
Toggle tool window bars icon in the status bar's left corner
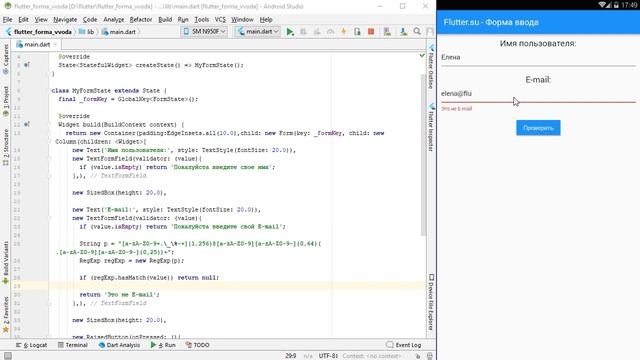coord(7,356)
